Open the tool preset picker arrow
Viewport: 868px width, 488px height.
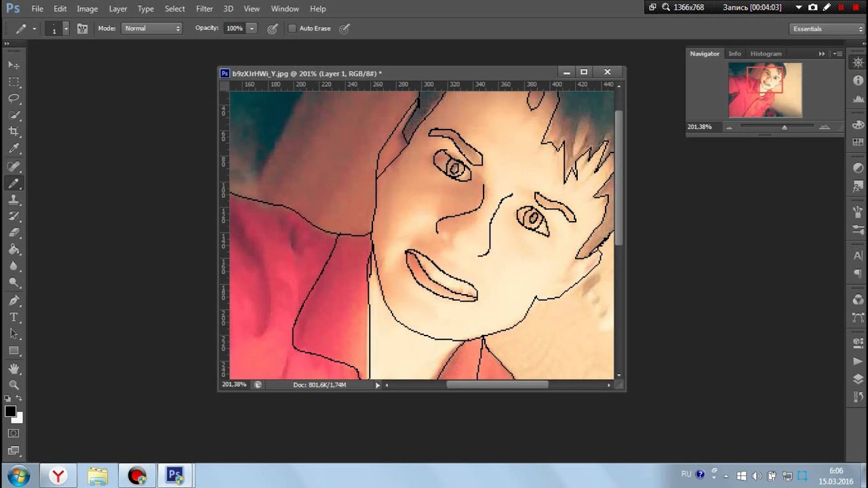[x=34, y=28]
